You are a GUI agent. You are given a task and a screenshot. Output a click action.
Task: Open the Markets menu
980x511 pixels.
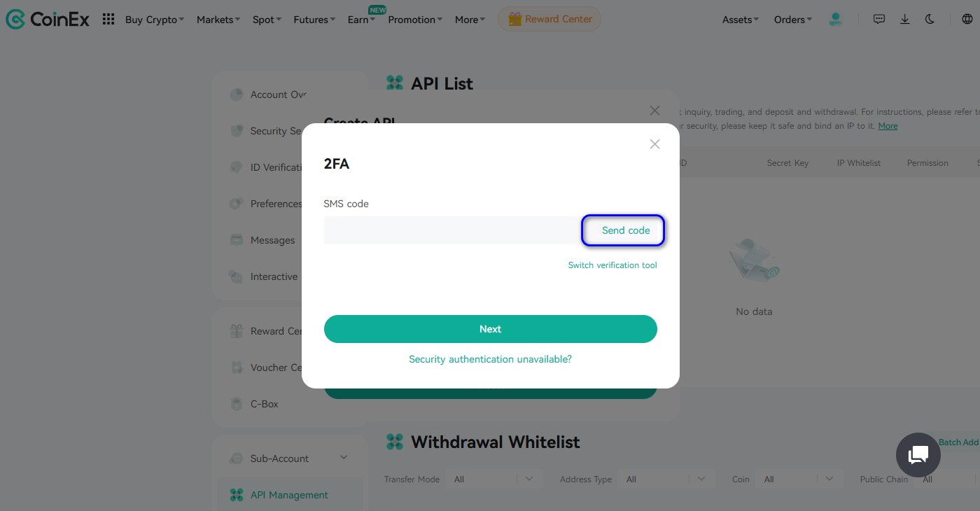[218, 20]
